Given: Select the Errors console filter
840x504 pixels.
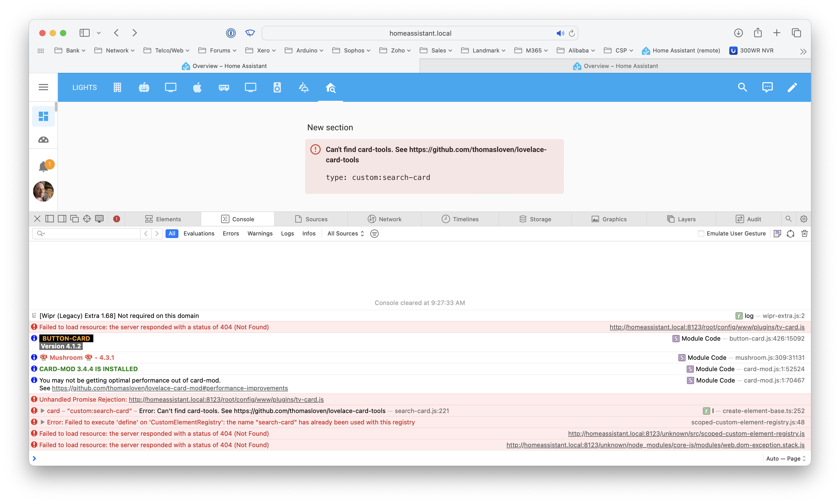Looking at the screenshot, I should click(231, 233).
